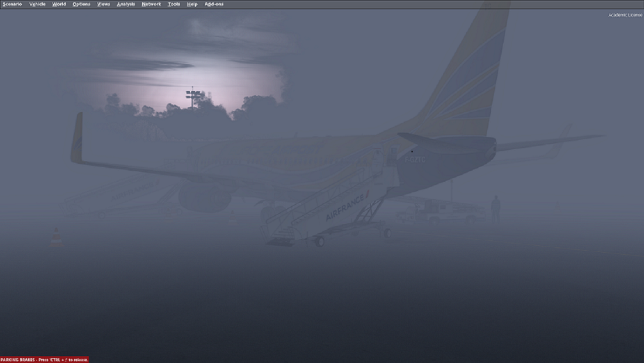The width and height of the screenshot is (644, 363).
Task: Open the Analysis menu
Action: [x=126, y=4]
